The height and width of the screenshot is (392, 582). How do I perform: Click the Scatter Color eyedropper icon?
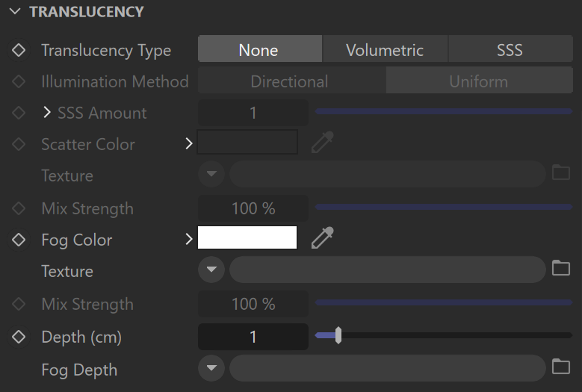[322, 142]
